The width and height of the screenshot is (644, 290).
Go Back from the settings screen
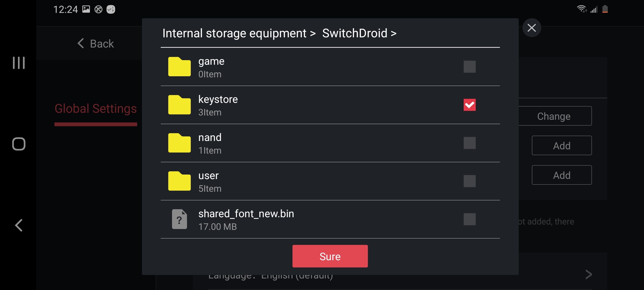coord(96,44)
